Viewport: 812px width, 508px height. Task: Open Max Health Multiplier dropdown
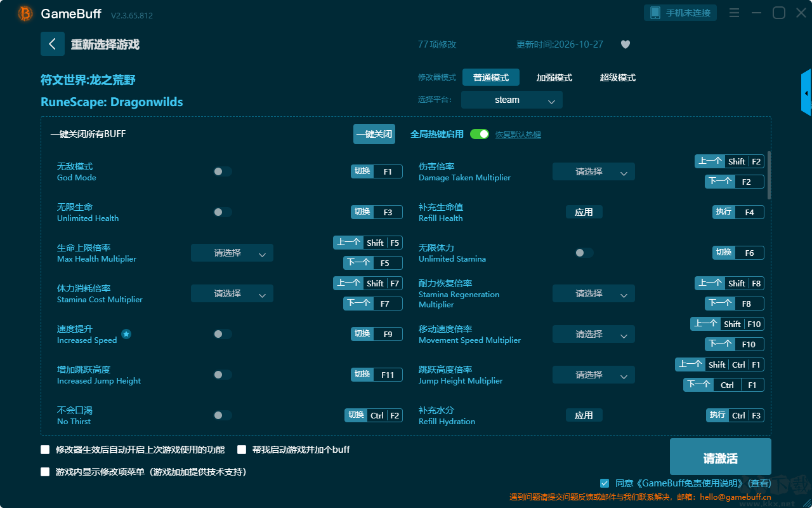(x=232, y=253)
